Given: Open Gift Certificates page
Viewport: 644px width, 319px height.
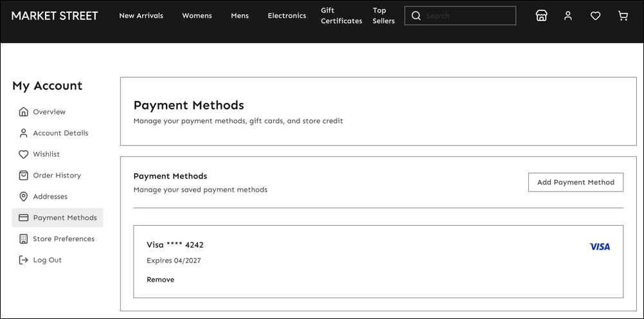Looking at the screenshot, I should click(341, 15).
